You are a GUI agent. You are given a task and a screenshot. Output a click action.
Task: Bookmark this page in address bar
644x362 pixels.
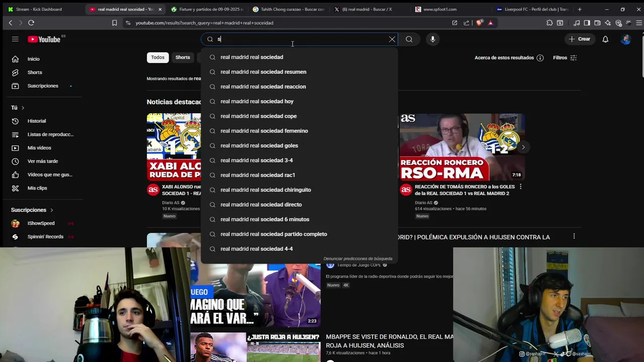point(114,23)
